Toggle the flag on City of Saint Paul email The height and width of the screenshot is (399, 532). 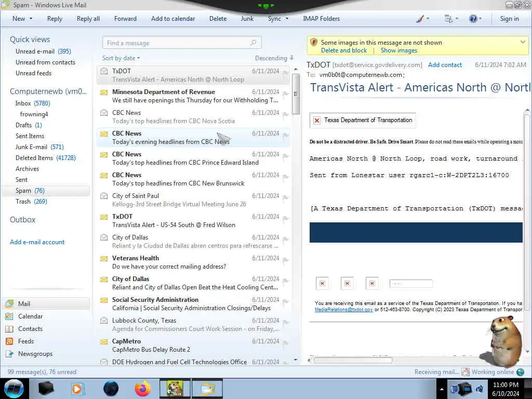[285, 197]
